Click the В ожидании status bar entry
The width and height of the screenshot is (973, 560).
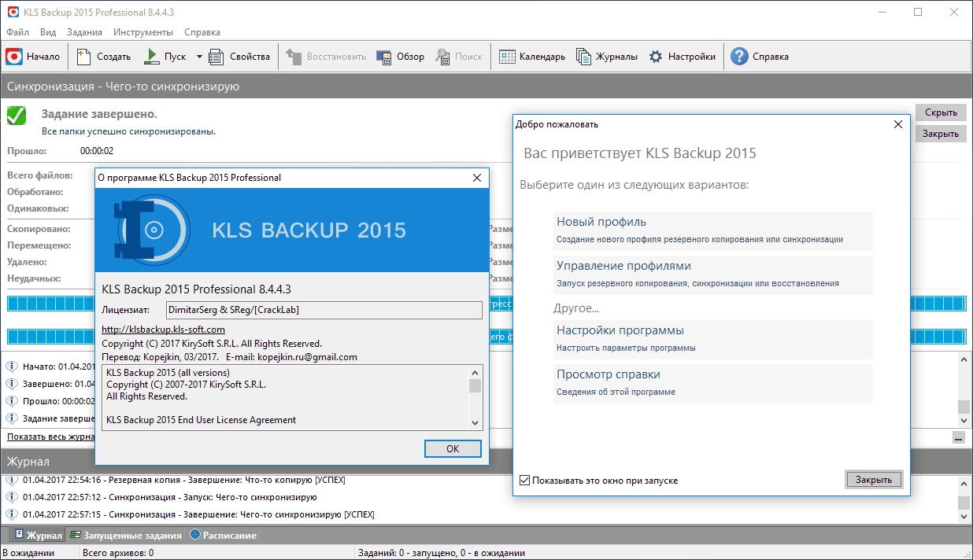28,553
